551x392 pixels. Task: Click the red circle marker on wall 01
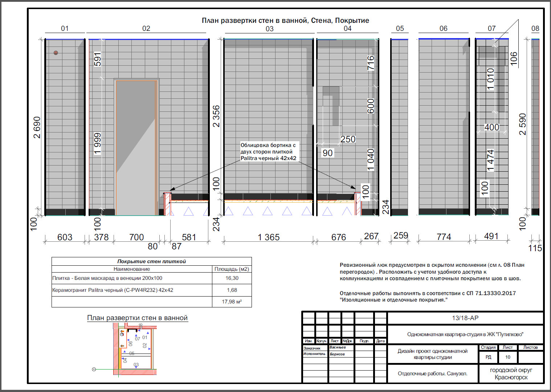(x=56, y=53)
